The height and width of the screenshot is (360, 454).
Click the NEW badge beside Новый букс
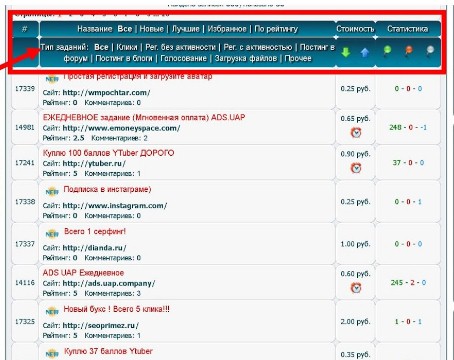pyautogui.click(x=52, y=312)
